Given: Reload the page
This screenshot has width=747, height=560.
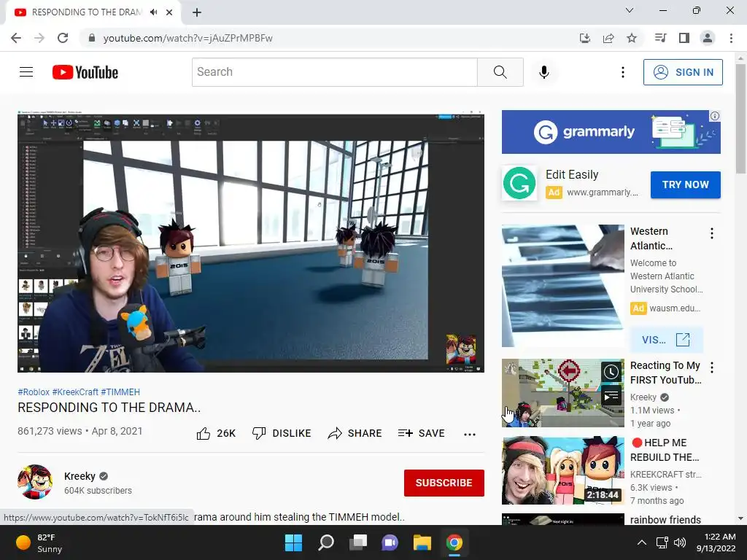Looking at the screenshot, I should click(x=63, y=38).
